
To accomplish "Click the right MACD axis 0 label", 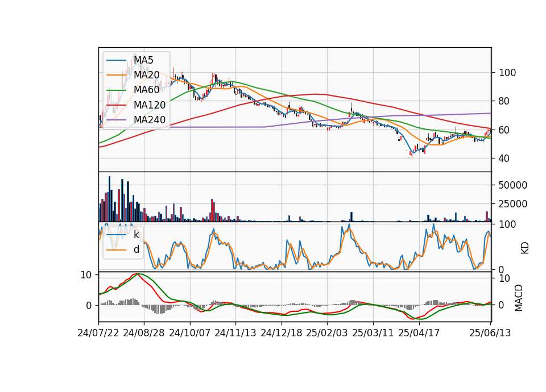I will (502, 305).
